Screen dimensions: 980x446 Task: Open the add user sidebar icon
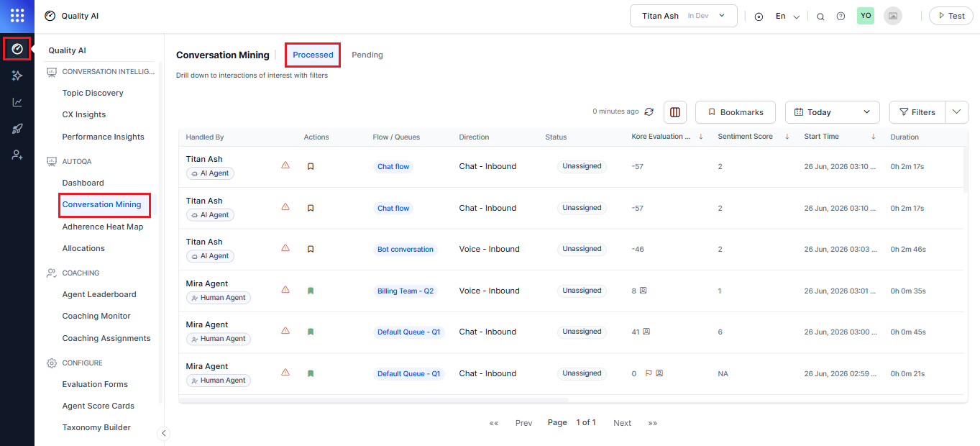point(17,155)
